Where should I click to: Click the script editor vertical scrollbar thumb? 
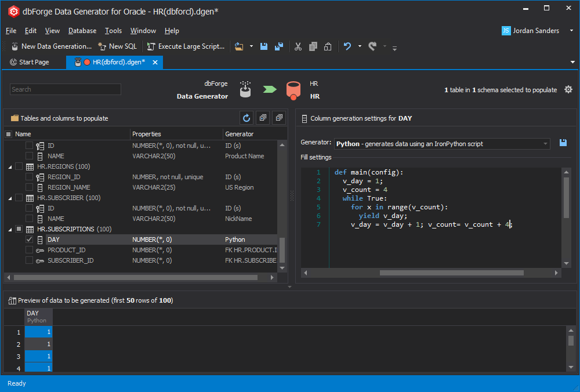pos(566,197)
